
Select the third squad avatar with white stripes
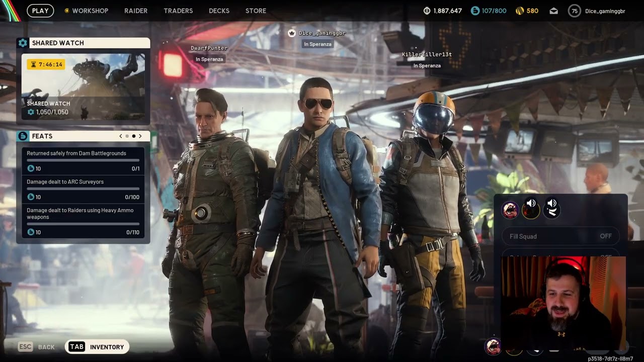click(x=552, y=211)
